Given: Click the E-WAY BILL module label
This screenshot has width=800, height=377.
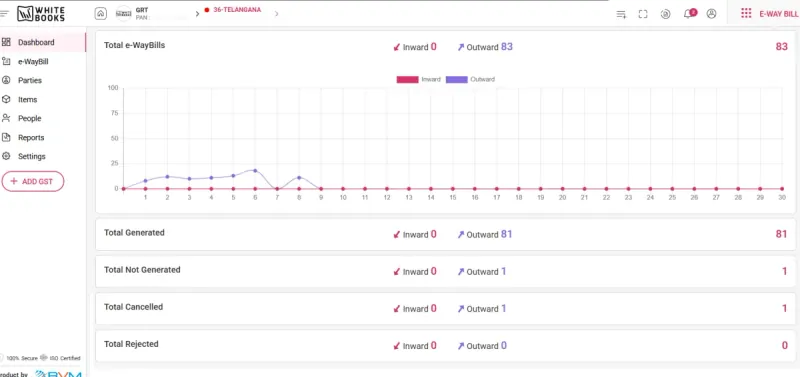Looking at the screenshot, I should tap(779, 14).
